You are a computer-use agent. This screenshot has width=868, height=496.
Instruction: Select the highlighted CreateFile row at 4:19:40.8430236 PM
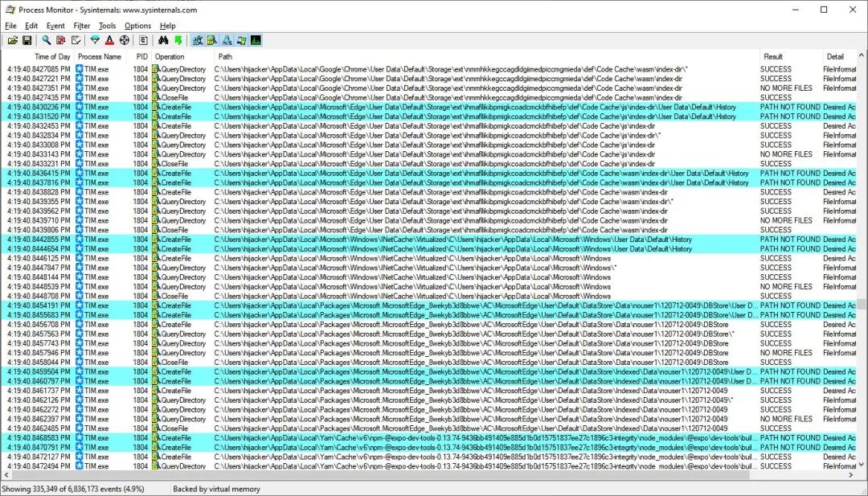[x=429, y=107]
